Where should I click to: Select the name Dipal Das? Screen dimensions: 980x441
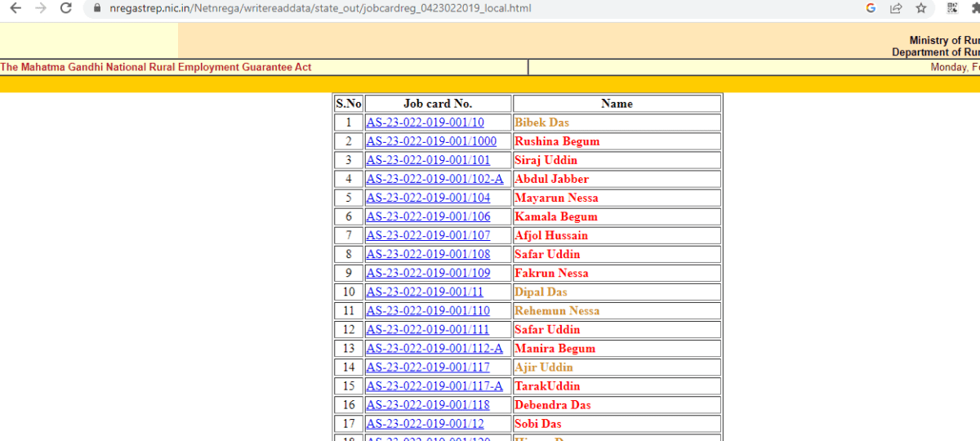click(541, 292)
